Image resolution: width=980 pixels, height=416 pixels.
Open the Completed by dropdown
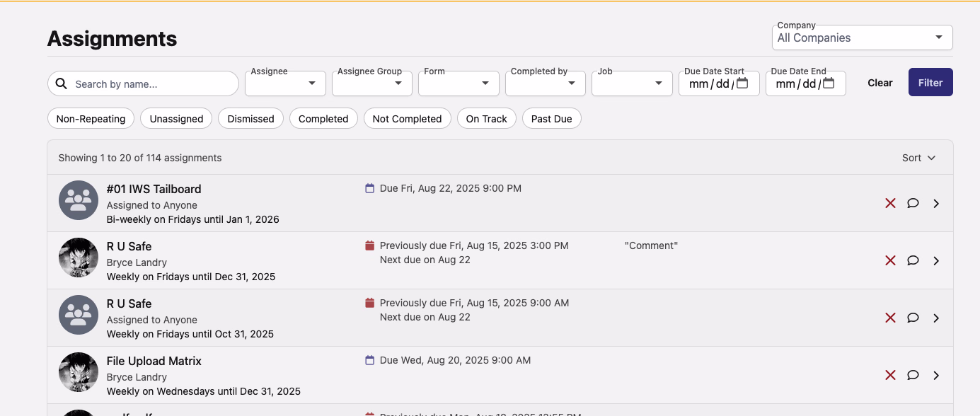tap(546, 83)
